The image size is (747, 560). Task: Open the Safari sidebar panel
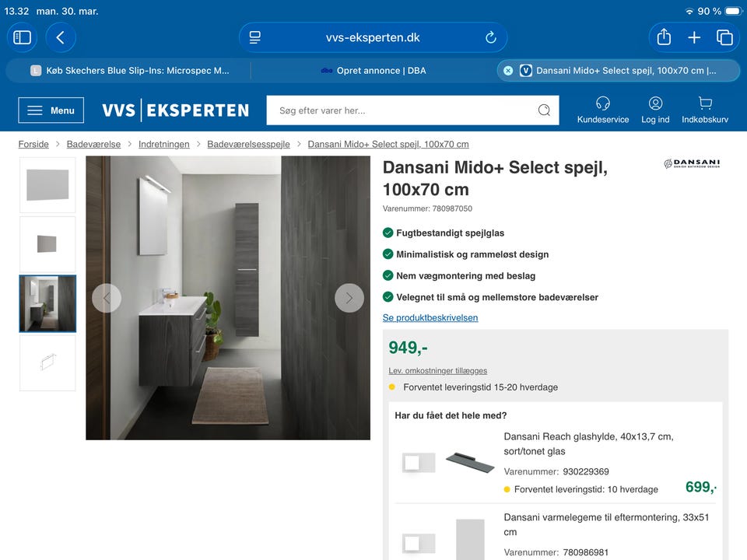coord(22,37)
